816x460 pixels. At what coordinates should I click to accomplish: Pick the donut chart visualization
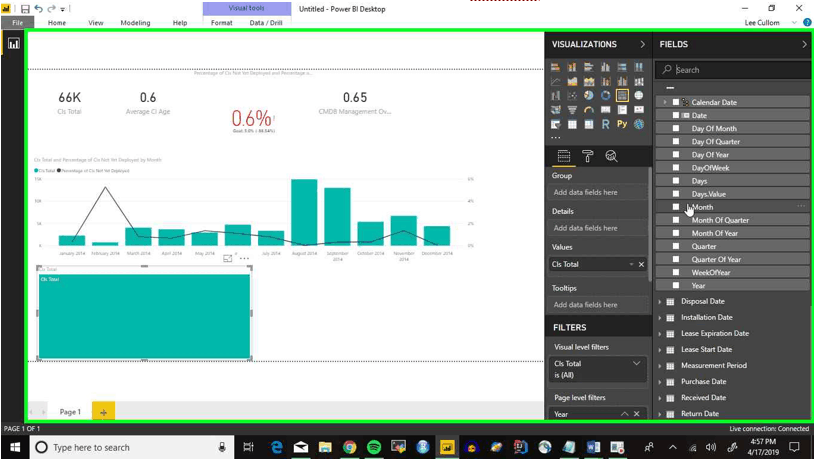[606, 96]
